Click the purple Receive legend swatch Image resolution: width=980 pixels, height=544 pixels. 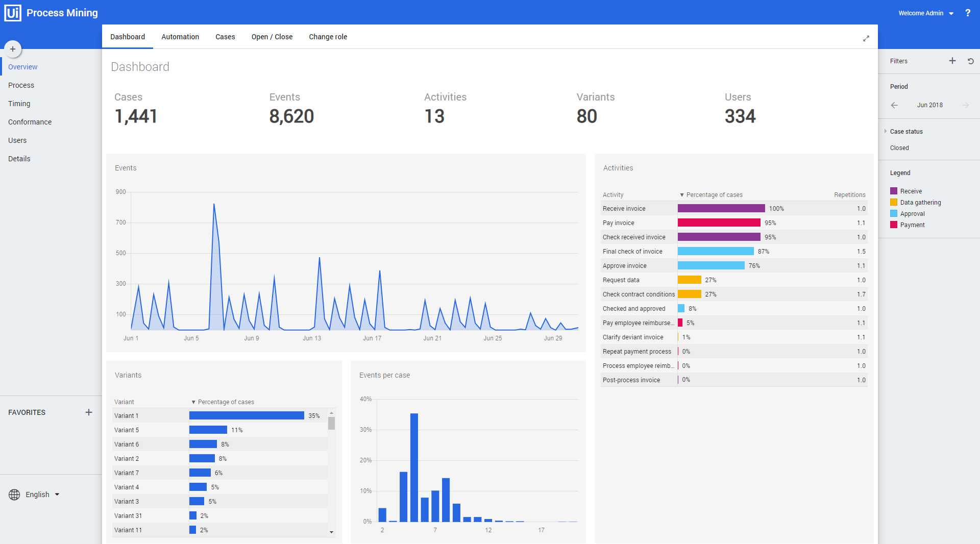(x=894, y=191)
